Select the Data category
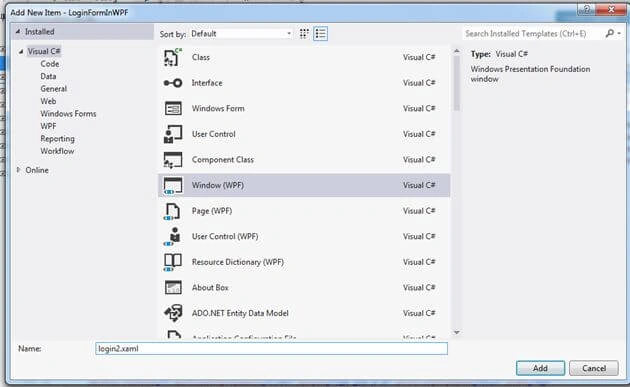The image size is (630, 387). click(x=48, y=76)
